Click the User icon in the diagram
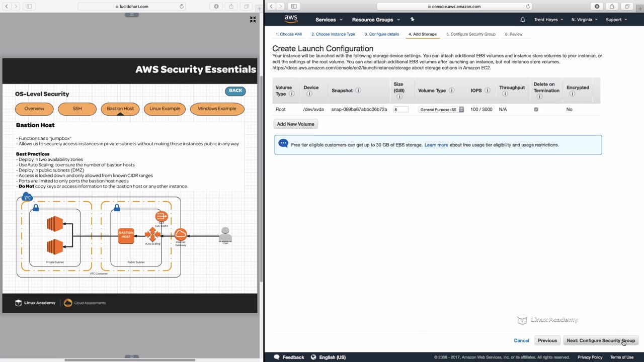Screen dimensions: 644x362 tap(225, 234)
